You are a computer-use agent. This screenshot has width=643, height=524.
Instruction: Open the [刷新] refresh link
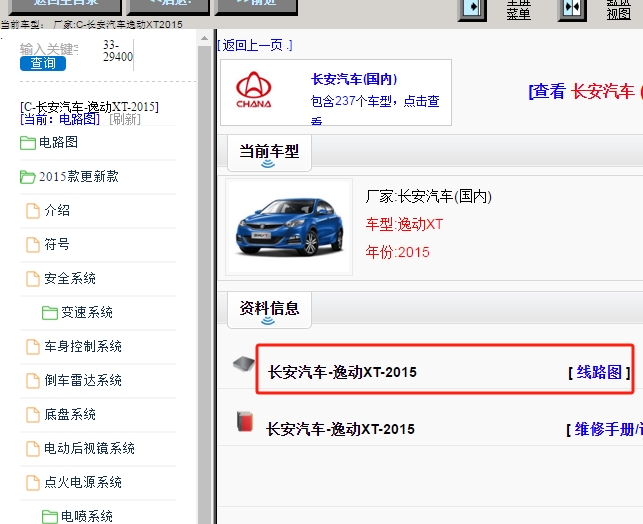click(125, 119)
